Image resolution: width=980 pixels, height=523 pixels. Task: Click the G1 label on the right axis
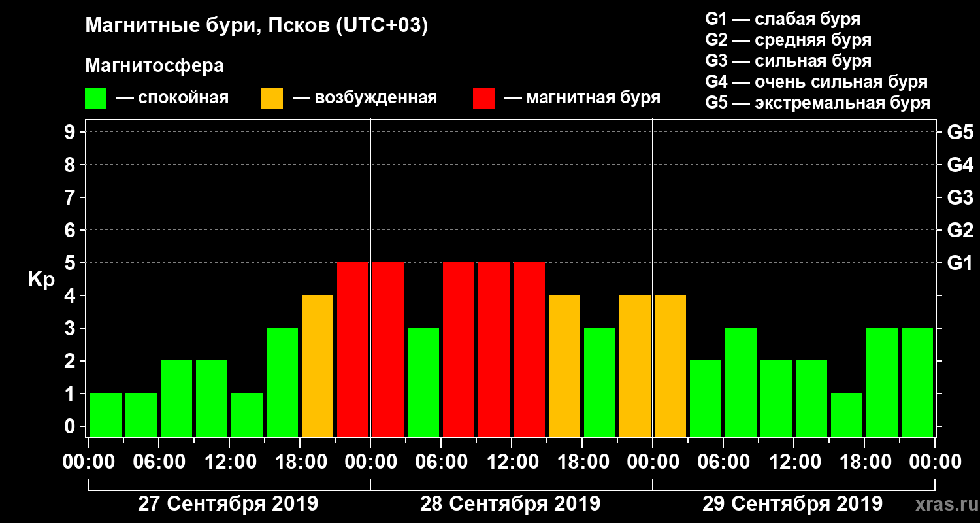pyautogui.click(x=960, y=263)
